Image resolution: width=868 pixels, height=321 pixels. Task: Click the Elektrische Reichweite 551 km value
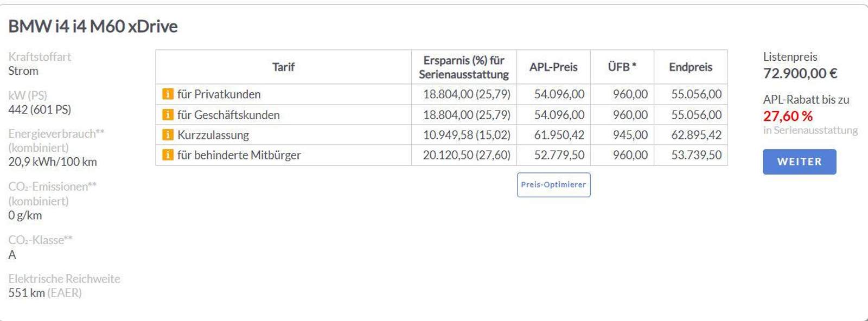[27, 293]
